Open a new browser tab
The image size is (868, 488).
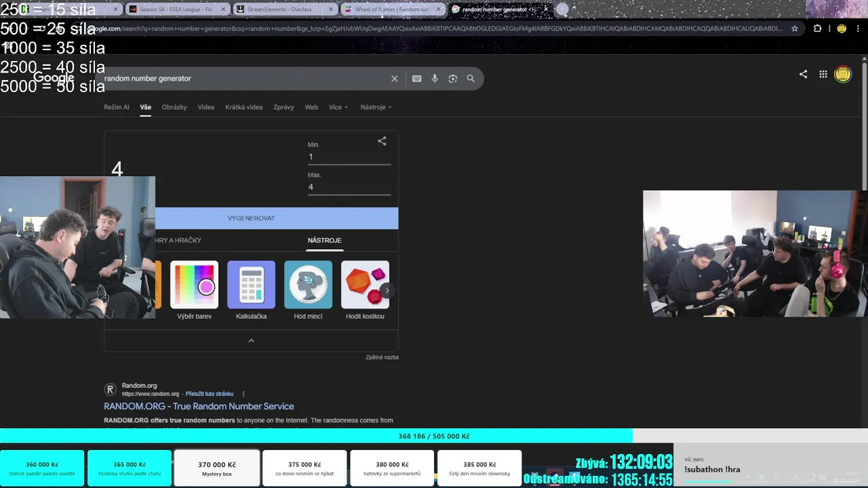pos(562,9)
